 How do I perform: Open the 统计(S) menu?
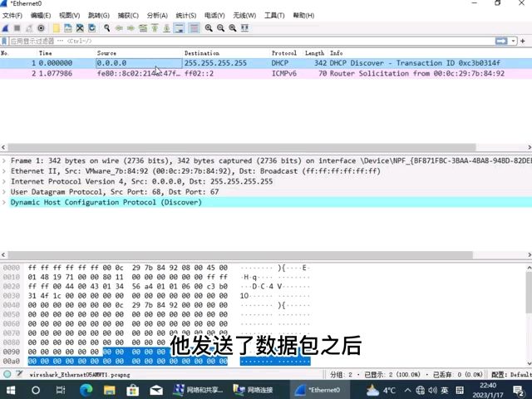point(186,16)
